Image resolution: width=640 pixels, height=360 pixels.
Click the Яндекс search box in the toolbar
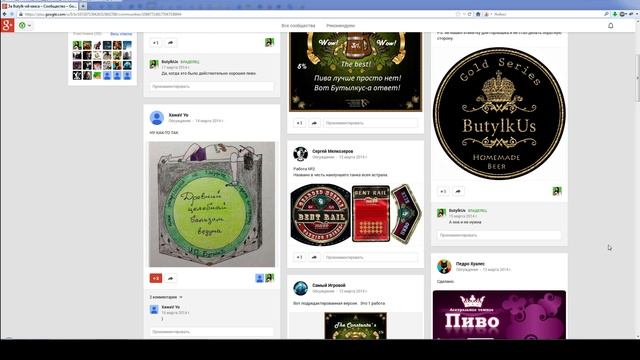(x=547, y=14)
